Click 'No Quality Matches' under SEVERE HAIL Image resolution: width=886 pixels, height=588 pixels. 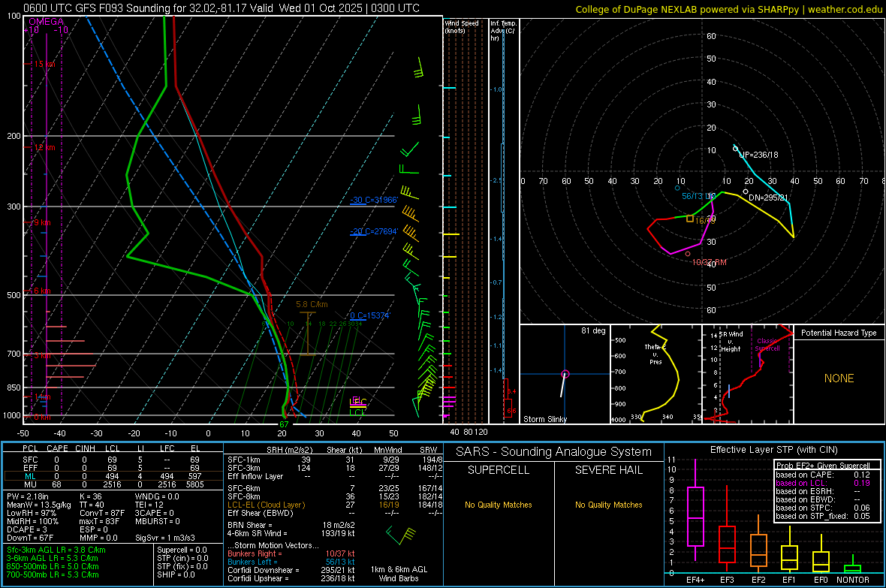[608, 505]
